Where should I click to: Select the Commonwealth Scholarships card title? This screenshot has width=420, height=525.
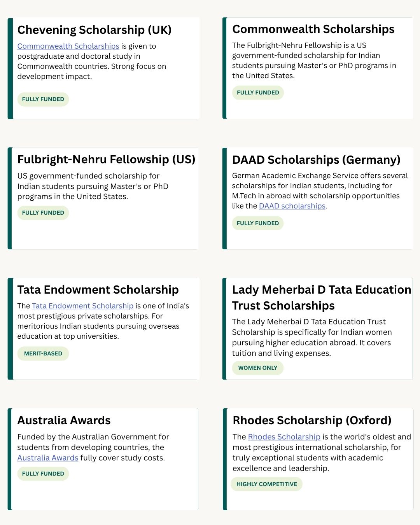coord(313,29)
